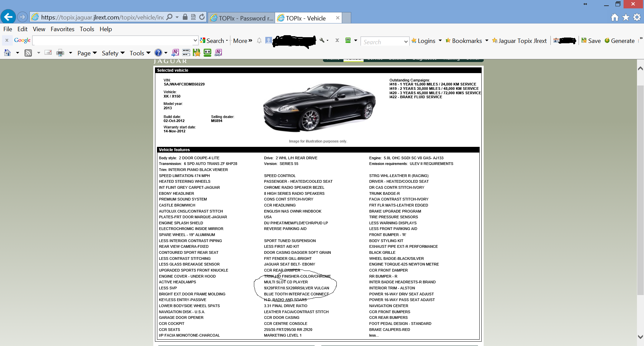Viewport: 644px width, 346px height.
Task: Open the Favorites menu
Action: click(x=62, y=29)
